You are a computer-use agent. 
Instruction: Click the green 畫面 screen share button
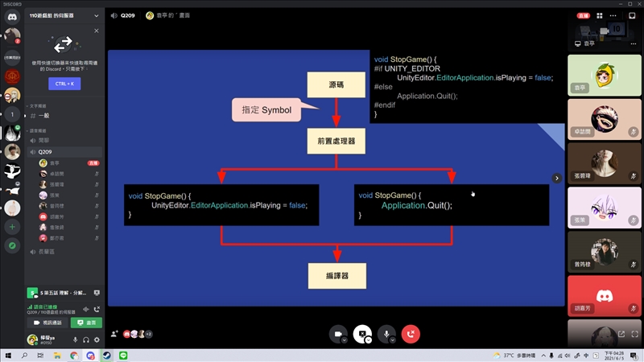point(86,323)
